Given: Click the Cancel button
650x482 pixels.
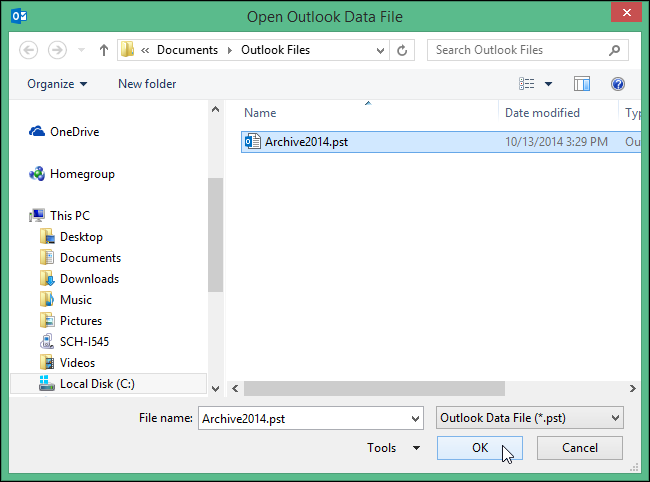Looking at the screenshot, I should (579, 448).
